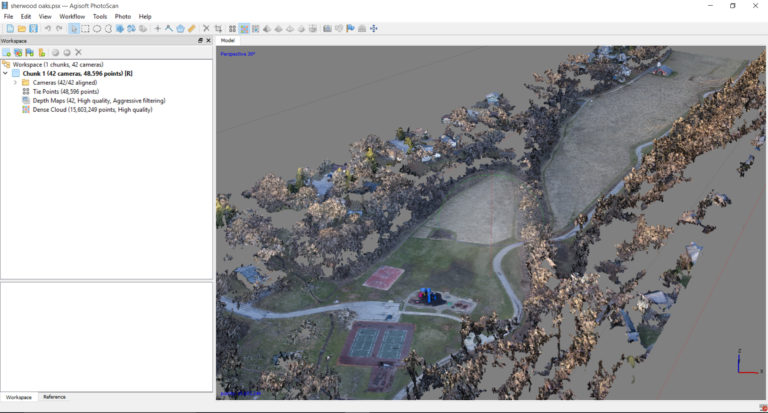Activate the Rotate Object tool
The image size is (768, 413).
point(143,28)
